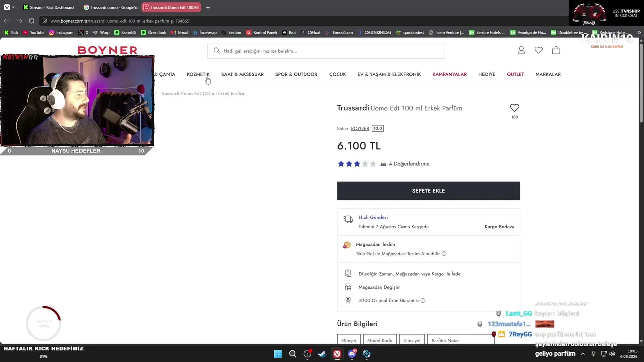644x362 pixels.
Task: Open the Team Venture bookmark
Action: [x=446, y=32]
